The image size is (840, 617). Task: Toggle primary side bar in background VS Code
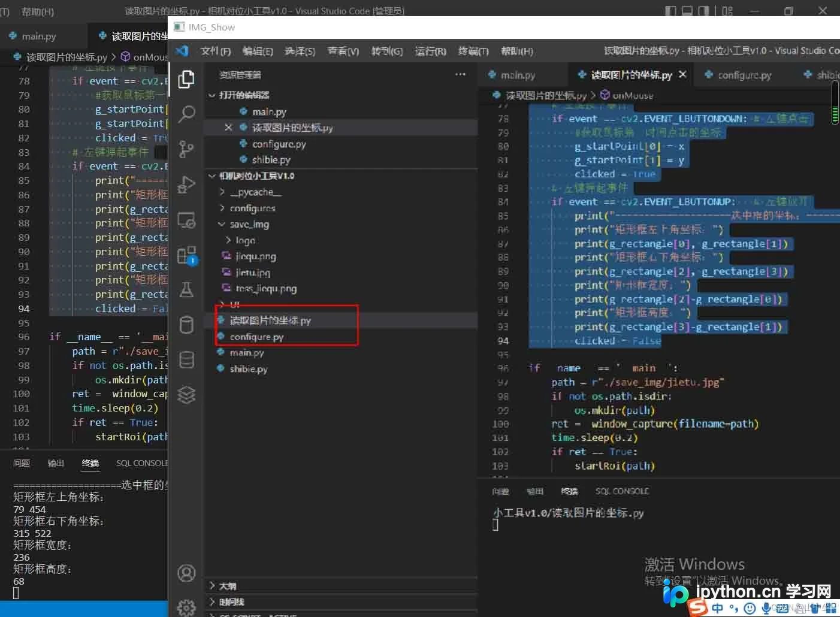pyautogui.click(x=671, y=11)
